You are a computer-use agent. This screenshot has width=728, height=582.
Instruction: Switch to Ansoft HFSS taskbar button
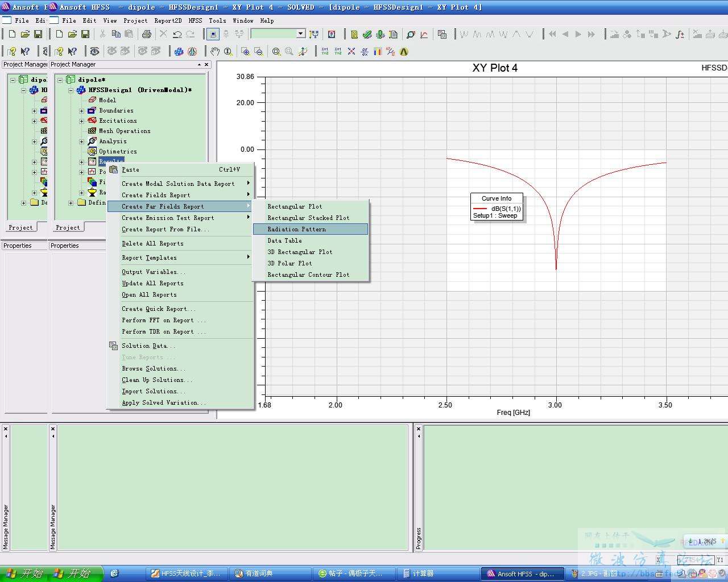522,573
